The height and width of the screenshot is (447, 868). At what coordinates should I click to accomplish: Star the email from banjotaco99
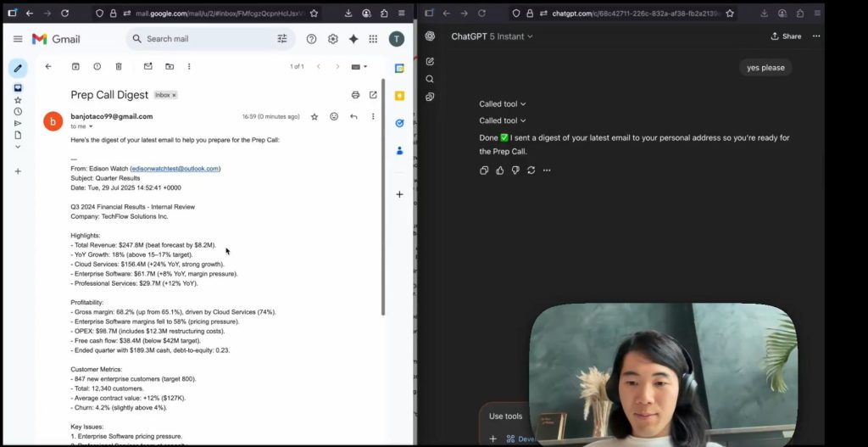point(314,116)
